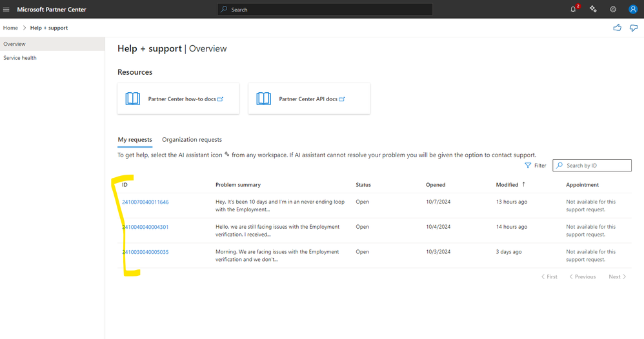Viewport: 644px width, 339px height.
Task: Click into the Search by ID field
Action: [x=592, y=166]
